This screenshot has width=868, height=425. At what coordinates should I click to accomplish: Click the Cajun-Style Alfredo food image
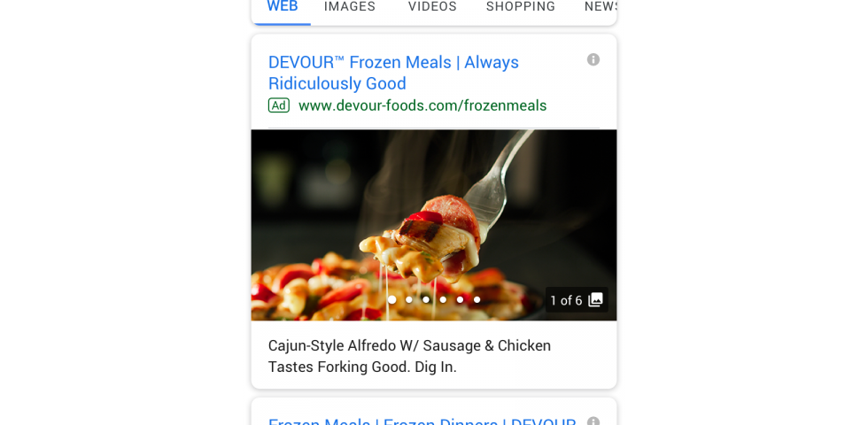433,225
